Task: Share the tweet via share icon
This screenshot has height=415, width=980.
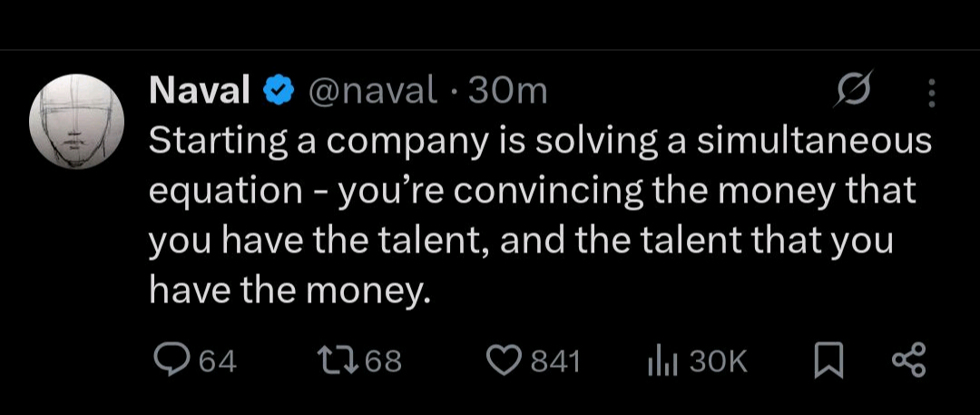Action: point(908,361)
